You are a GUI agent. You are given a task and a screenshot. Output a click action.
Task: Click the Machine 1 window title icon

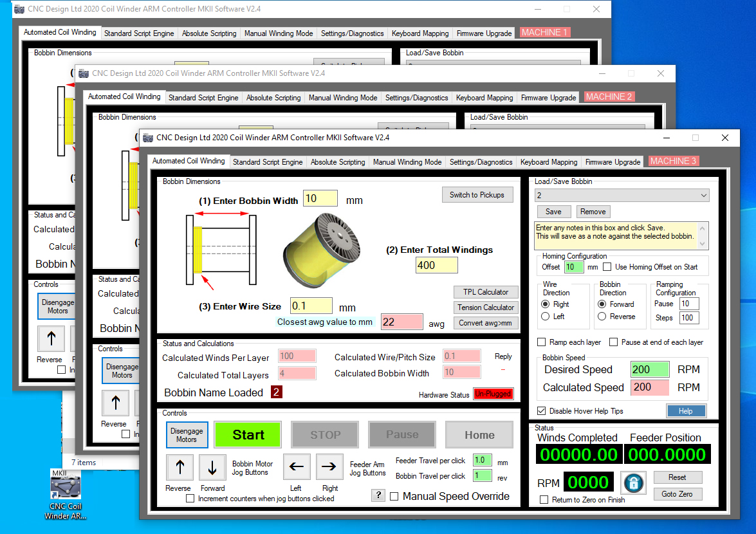pos(19,9)
